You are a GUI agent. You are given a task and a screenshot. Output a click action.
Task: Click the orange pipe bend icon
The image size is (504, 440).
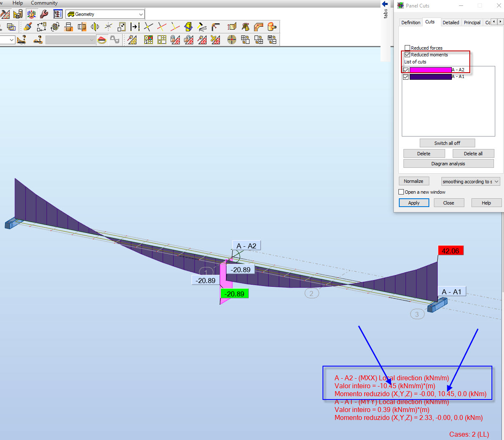[x=259, y=27]
